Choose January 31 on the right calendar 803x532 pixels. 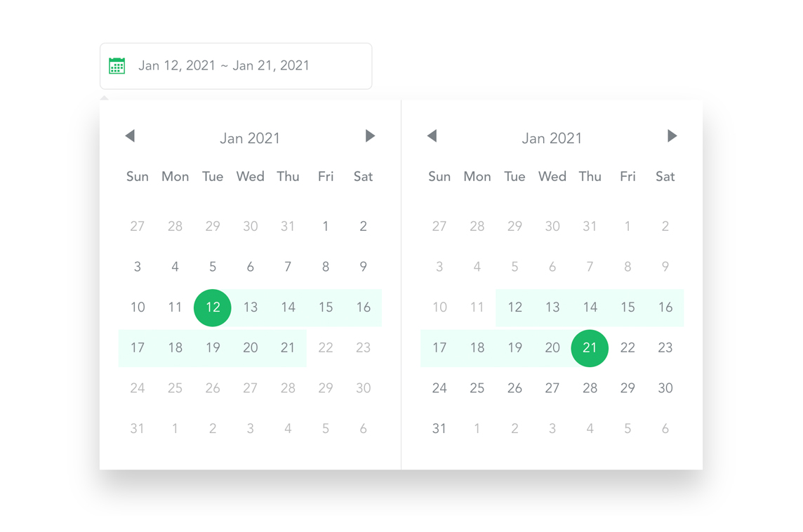[439, 428]
